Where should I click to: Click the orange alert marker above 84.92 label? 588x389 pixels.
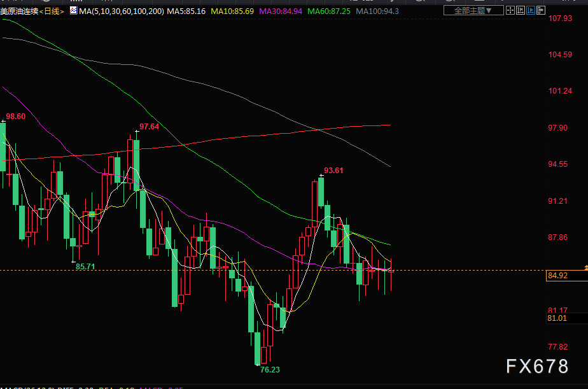click(585, 266)
